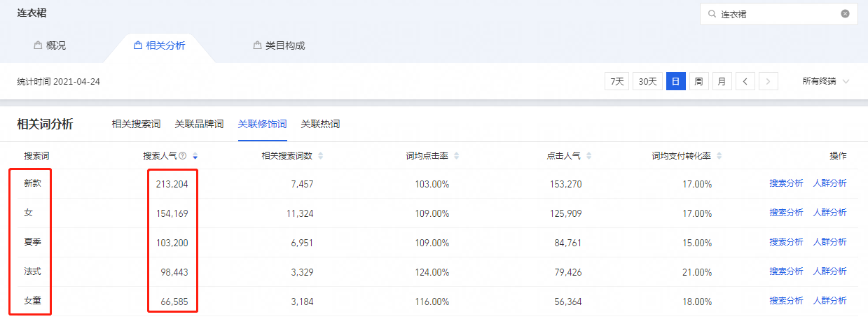Image resolution: width=868 pixels, height=319 pixels.
Task: Switch to 关联品牌词 sub-tab
Action: (199, 125)
